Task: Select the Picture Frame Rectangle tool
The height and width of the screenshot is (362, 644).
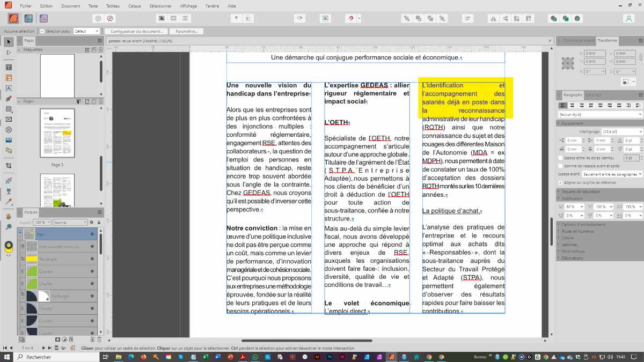Action: pos(9,119)
